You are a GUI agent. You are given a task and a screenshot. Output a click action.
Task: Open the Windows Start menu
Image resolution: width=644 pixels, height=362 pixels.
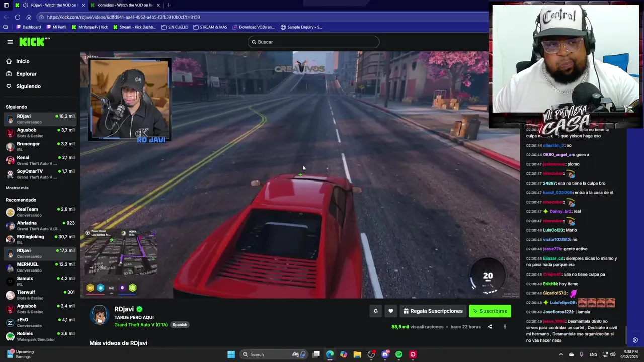click(231, 354)
